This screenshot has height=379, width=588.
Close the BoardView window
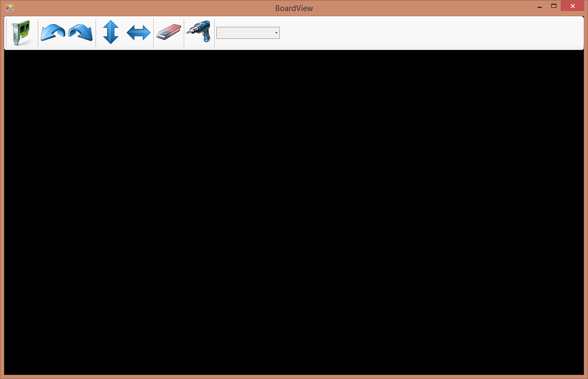[572, 6]
